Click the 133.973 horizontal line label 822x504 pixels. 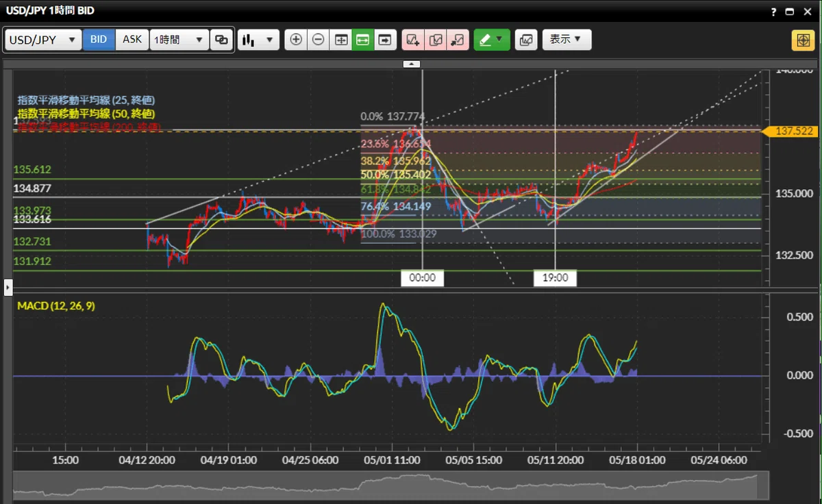(32, 210)
